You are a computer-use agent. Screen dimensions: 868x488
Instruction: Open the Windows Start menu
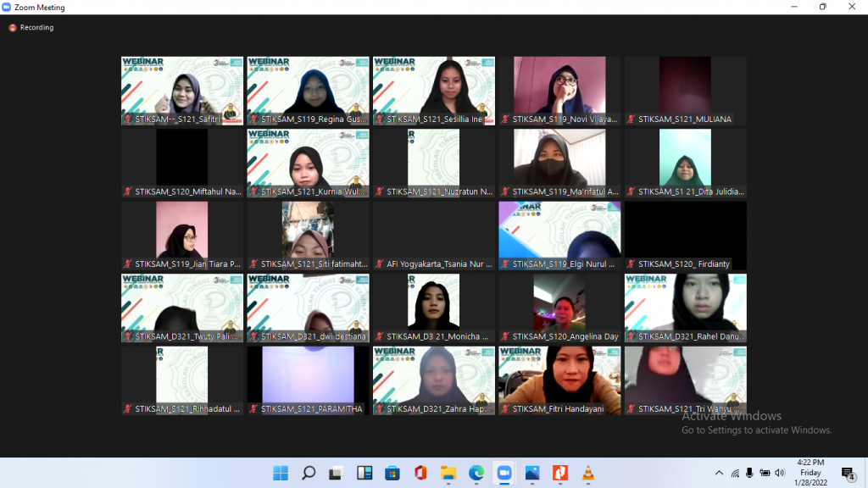[281, 473]
